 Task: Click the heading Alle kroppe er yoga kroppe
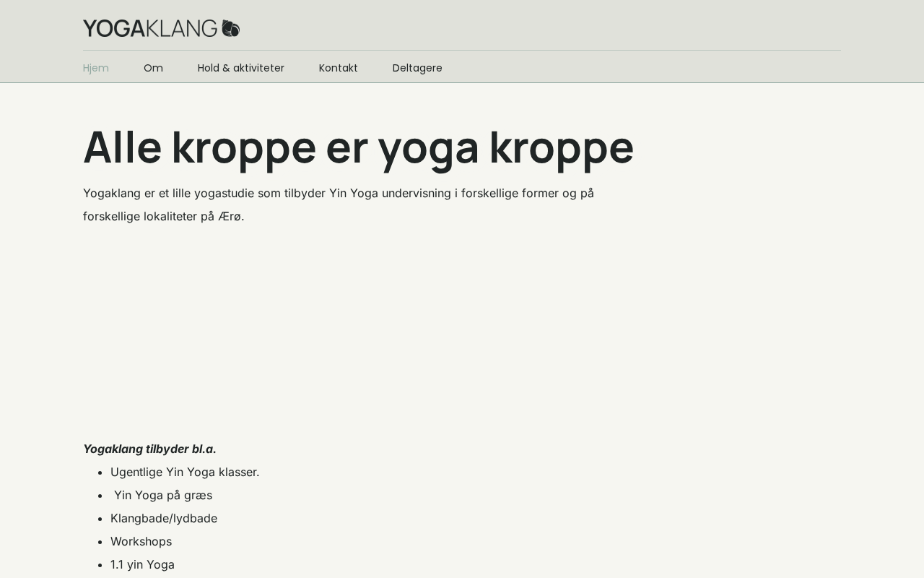coord(358,147)
